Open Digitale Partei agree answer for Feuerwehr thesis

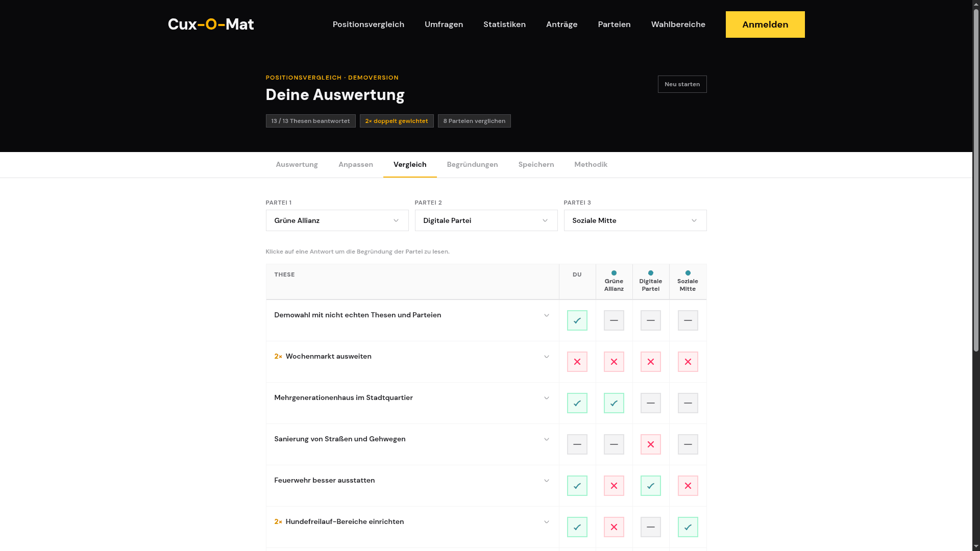[x=650, y=486]
